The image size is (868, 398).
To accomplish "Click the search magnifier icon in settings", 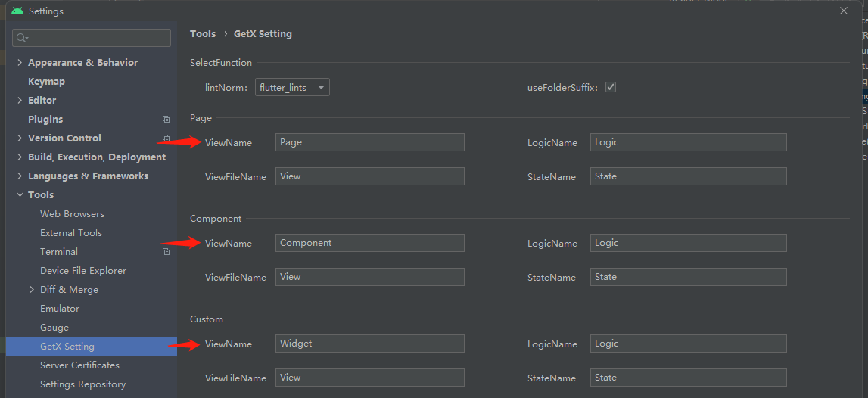I will click(21, 38).
